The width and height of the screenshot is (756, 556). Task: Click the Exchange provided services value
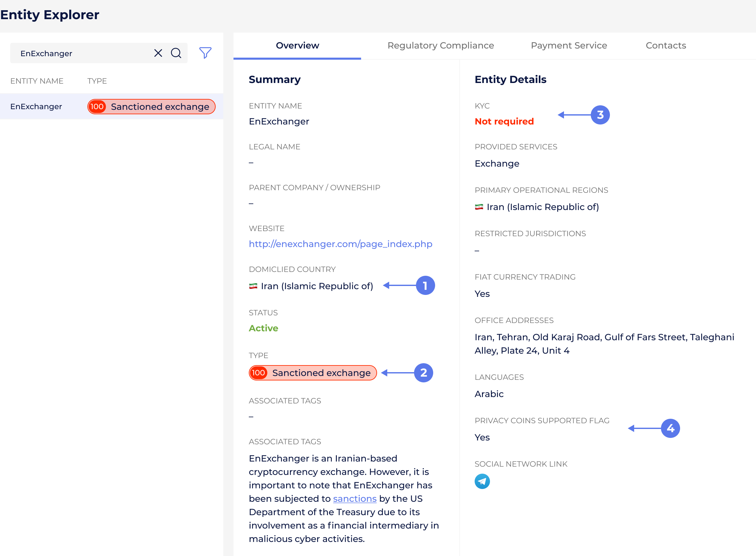(497, 163)
